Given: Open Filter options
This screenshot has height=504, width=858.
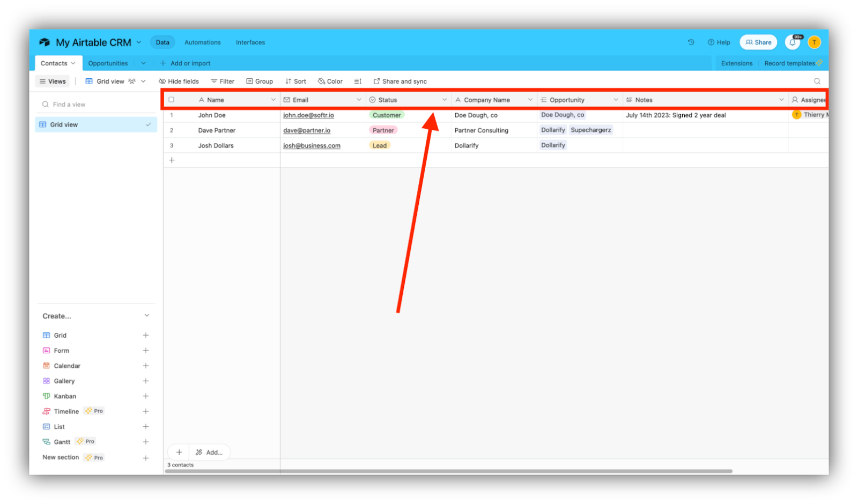Looking at the screenshot, I should point(223,81).
